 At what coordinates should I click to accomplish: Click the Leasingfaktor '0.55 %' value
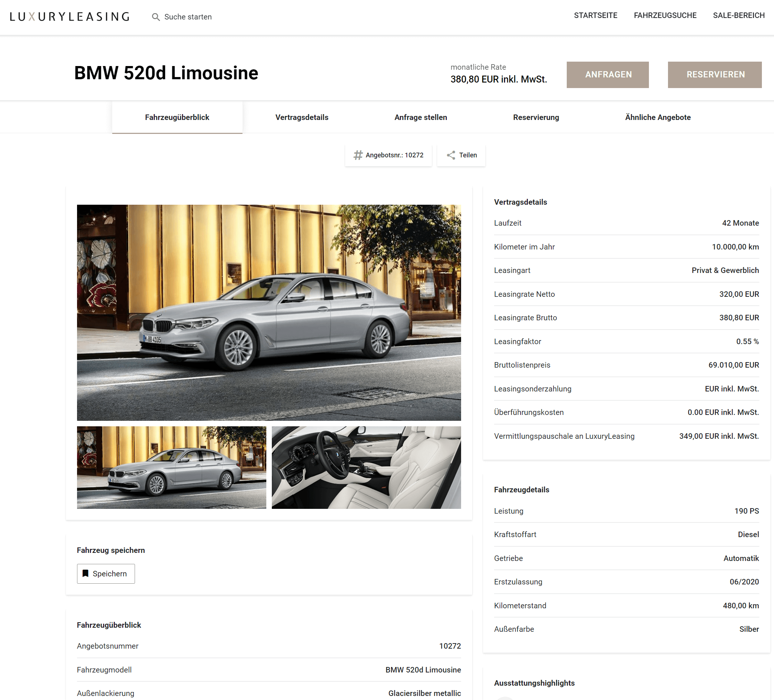click(x=747, y=341)
